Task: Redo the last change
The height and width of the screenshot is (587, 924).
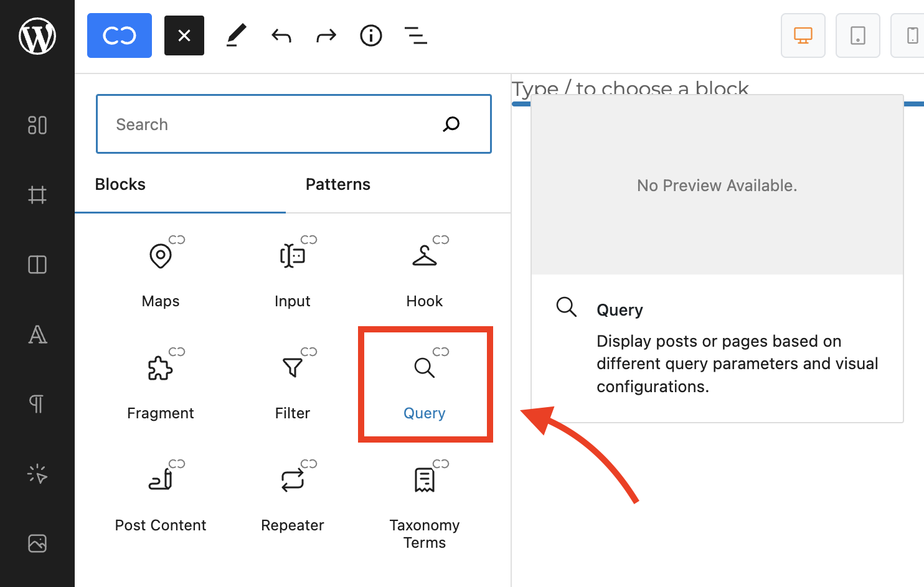Action: [x=326, y=35]
